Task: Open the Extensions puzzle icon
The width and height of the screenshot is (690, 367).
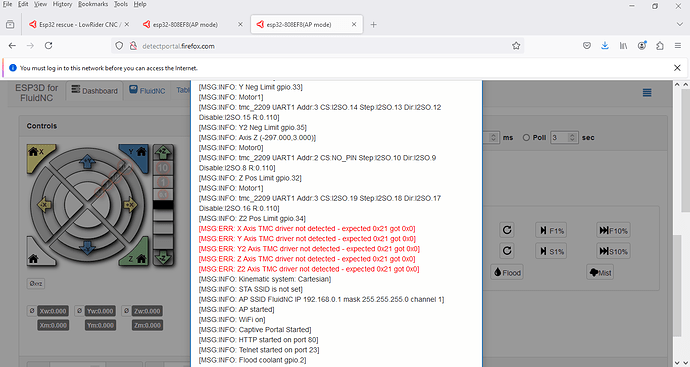Action: 660,46
